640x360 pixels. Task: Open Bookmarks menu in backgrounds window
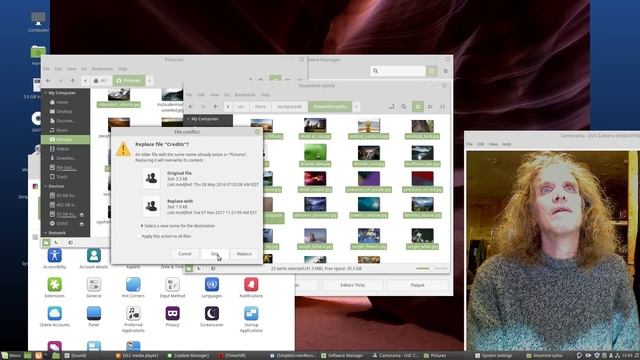(244, 95)
